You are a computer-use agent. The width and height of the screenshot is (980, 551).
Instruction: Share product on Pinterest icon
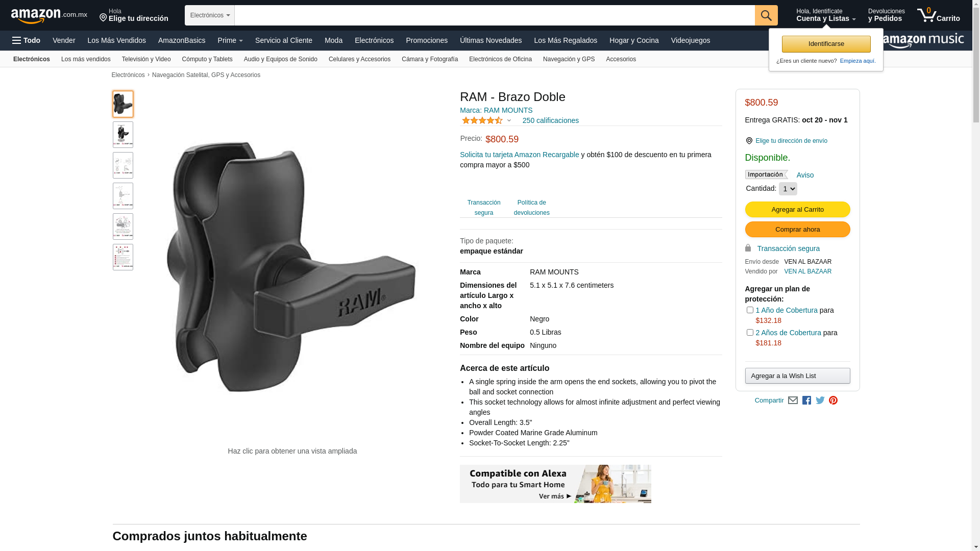(x=833, y=400)
